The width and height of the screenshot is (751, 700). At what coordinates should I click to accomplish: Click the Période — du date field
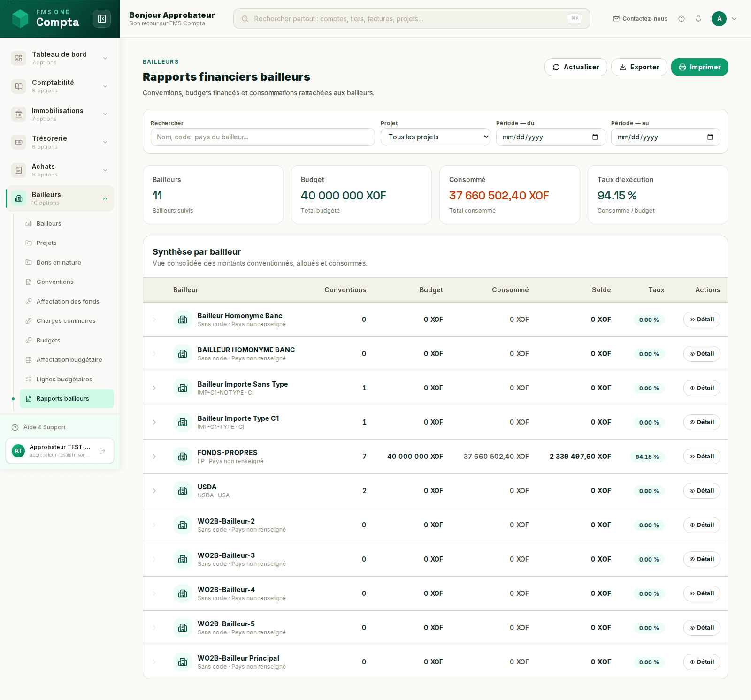coord(551,137)
